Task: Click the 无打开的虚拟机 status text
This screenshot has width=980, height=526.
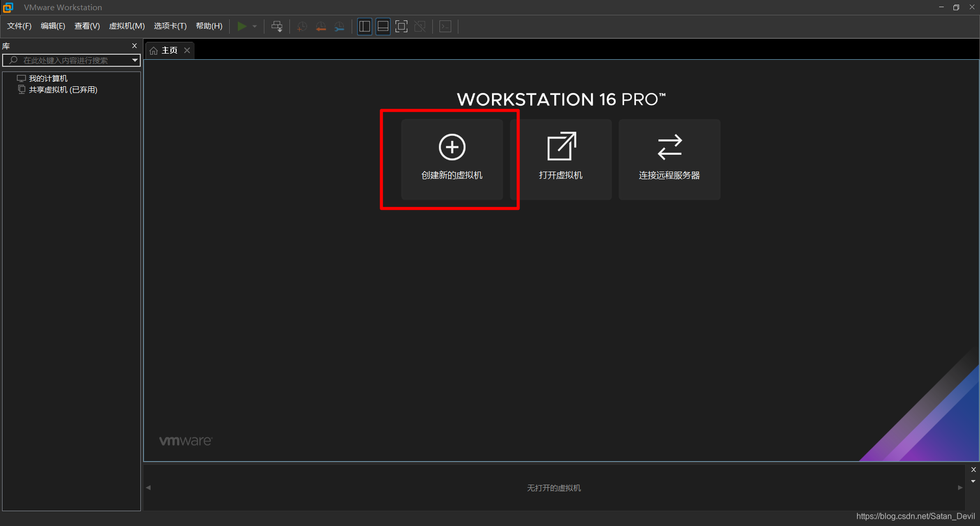Action: click(554, 488)
